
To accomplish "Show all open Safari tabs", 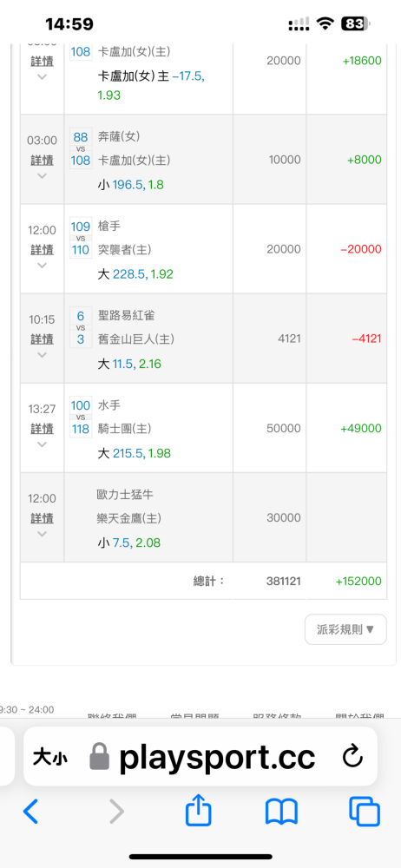I will [x=365, y=812].
